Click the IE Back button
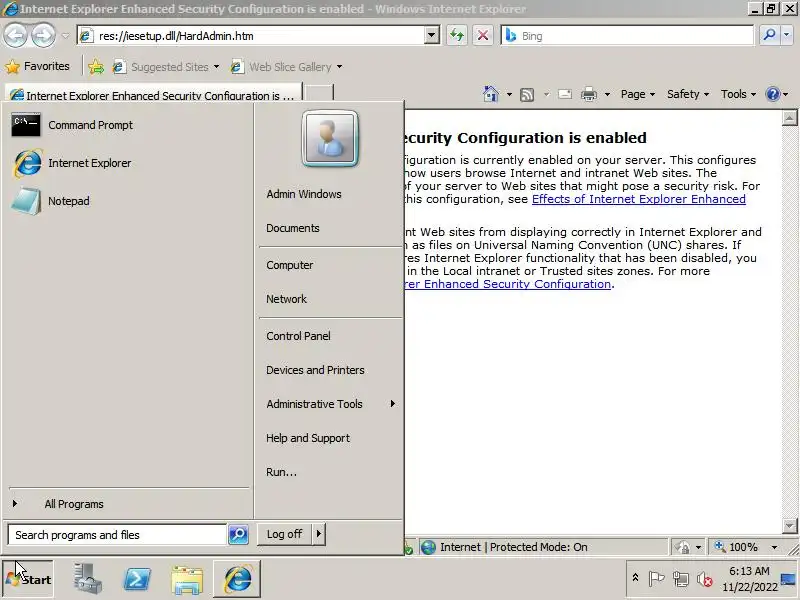The image size is (800, 600). [x=15, y=36]
